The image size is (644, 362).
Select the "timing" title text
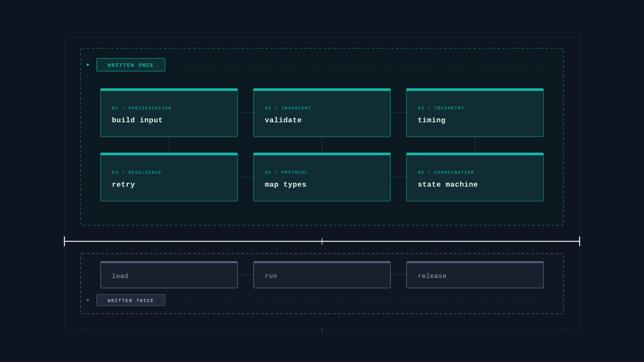click(x=432, y=120)
